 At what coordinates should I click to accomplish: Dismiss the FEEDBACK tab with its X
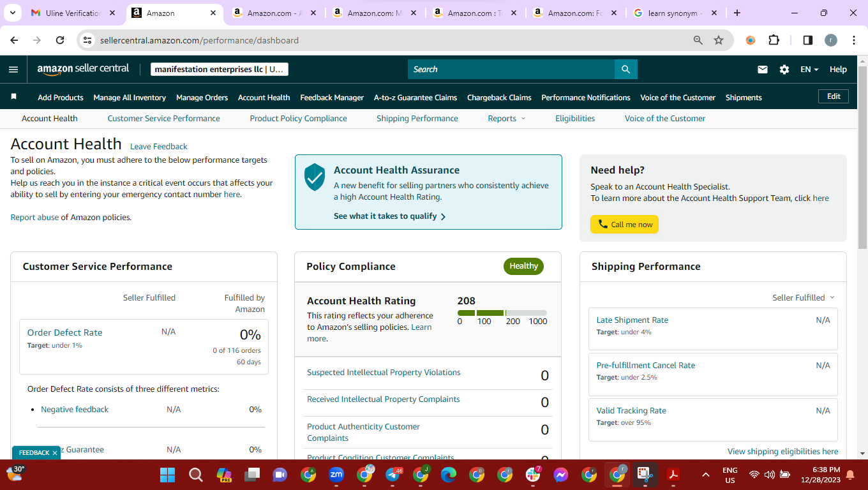55,453
